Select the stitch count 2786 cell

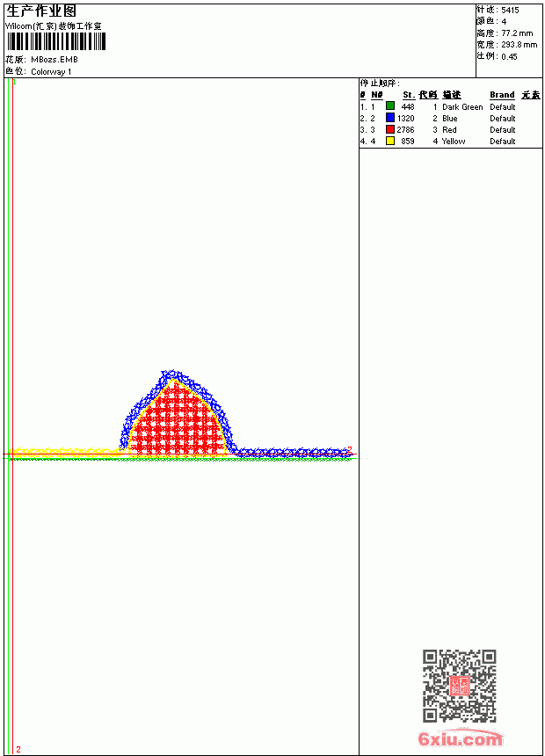point(405,130)
